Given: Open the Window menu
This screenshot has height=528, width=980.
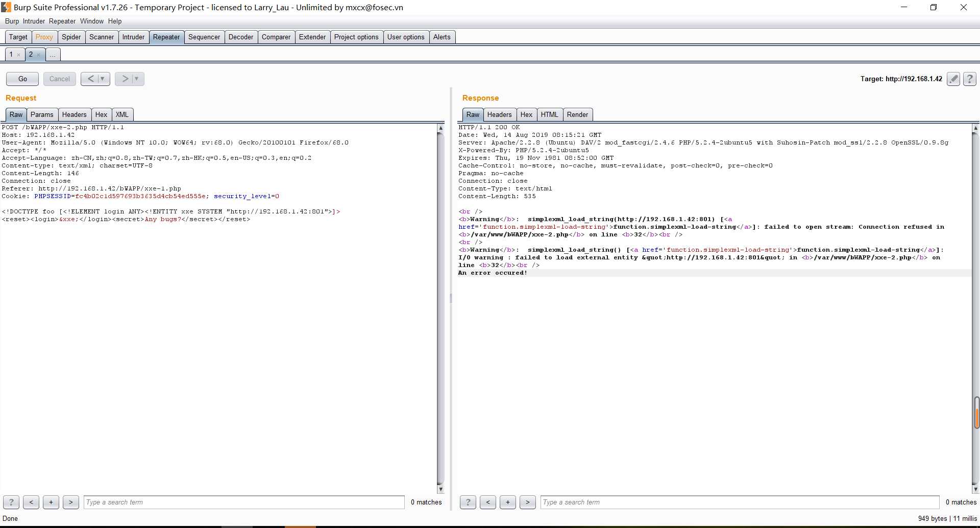Looking at the screenshot, I should [x=92, y=21].
